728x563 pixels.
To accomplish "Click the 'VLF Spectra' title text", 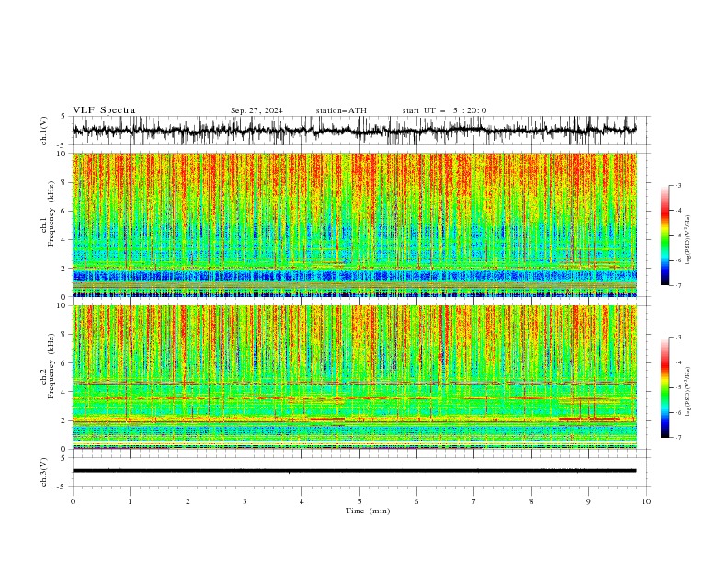I will point(104,110).
